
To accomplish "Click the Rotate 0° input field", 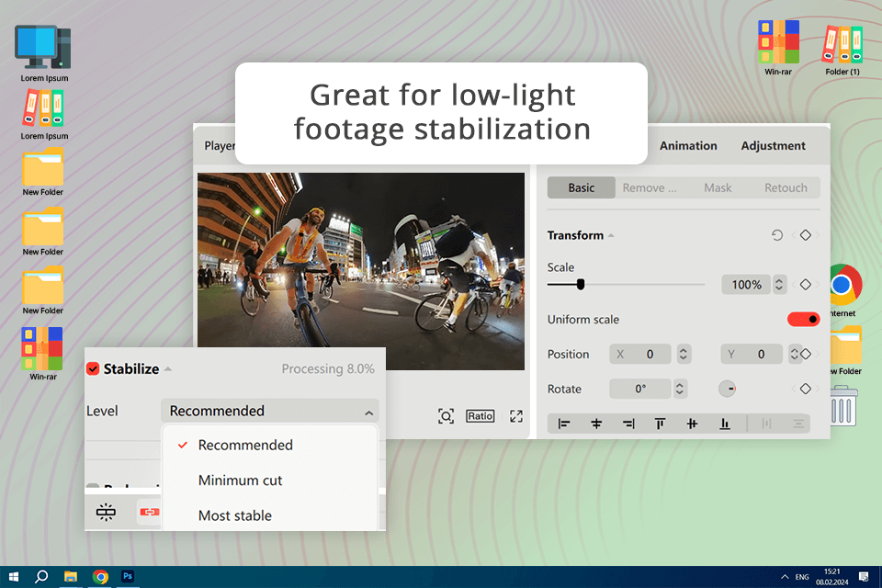I will tap(640, 389).
